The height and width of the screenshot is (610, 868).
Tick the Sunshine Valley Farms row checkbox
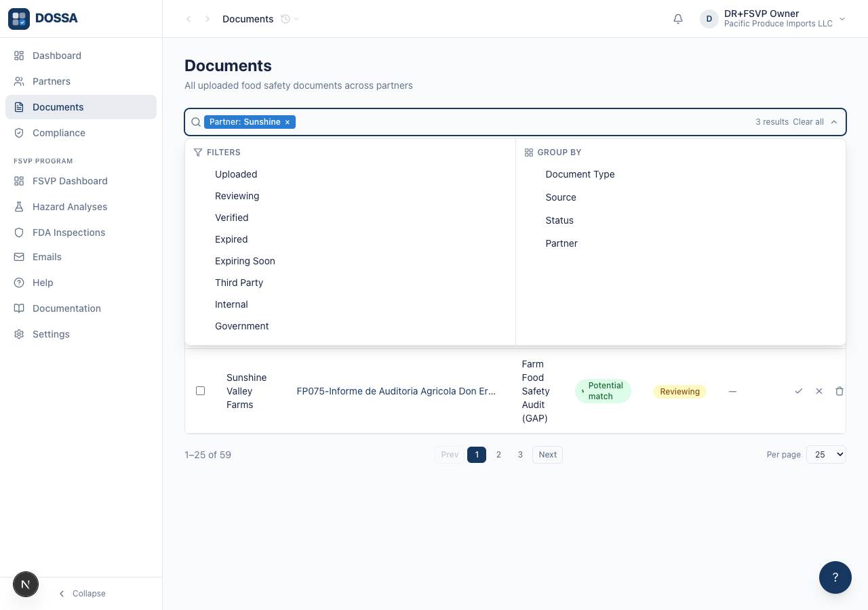click(x=200, y=391)
